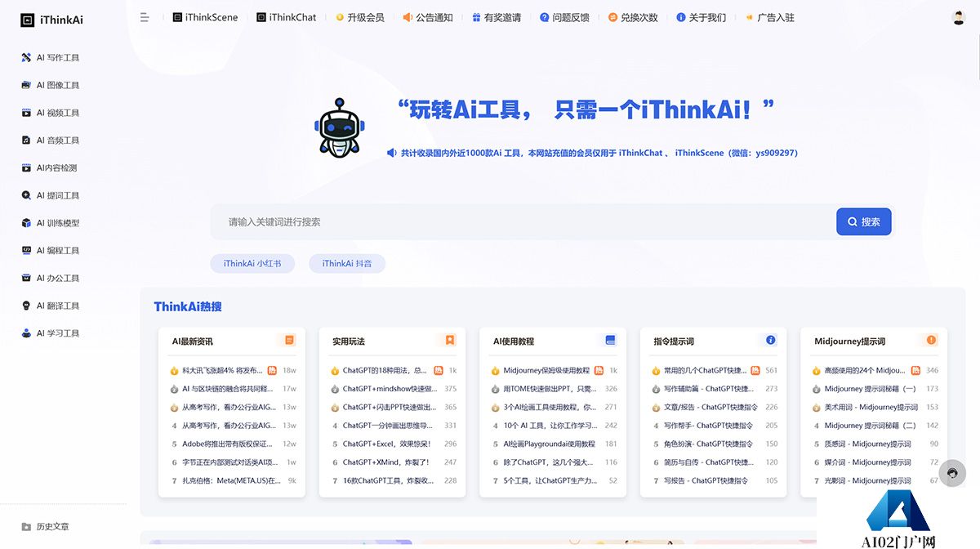
Task: Click the AI 写作工具 pen icon
Action: tap(27, 58)
